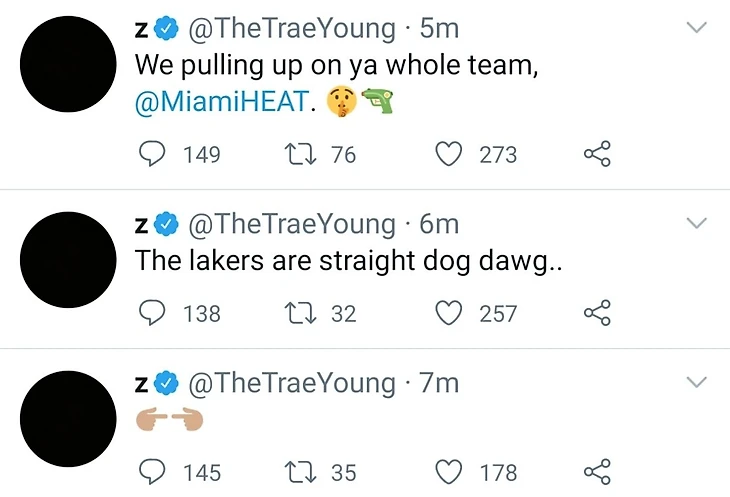Share the pointing fingers emoji tweet
This screenshot has width=730, height=497.
click(597, 471)
